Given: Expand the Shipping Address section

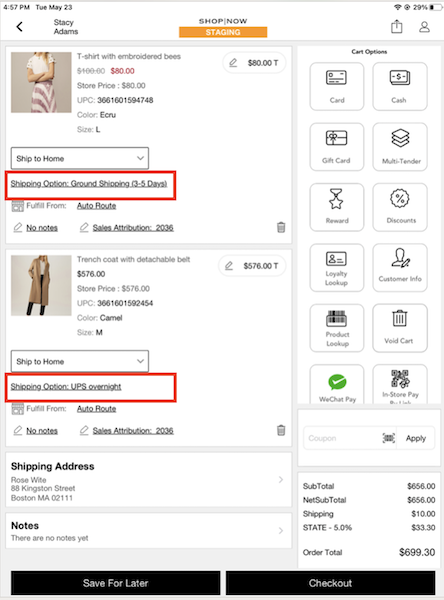Looking at the screenshot, I should (x=149, y=480).
